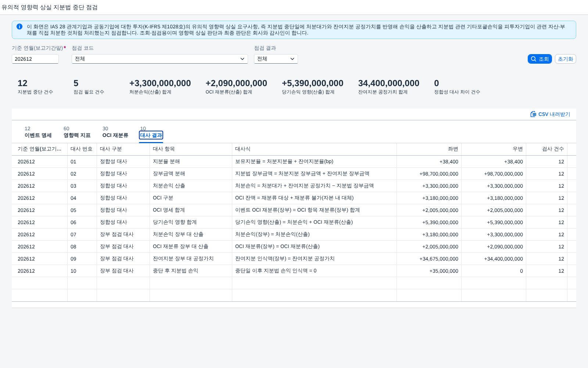
Task: Click the 지분법 중단 건수 KPI showing 12
Action: coord(35,87)
